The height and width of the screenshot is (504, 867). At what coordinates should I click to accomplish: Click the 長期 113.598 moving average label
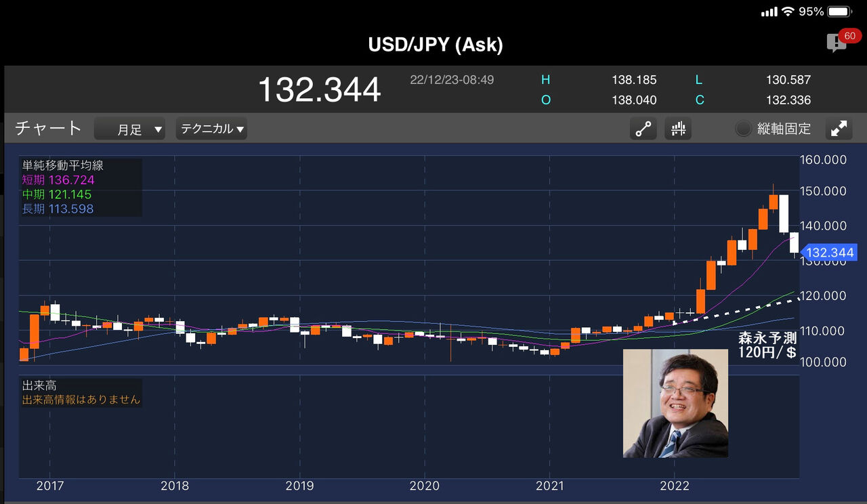(x=58, y=209)
